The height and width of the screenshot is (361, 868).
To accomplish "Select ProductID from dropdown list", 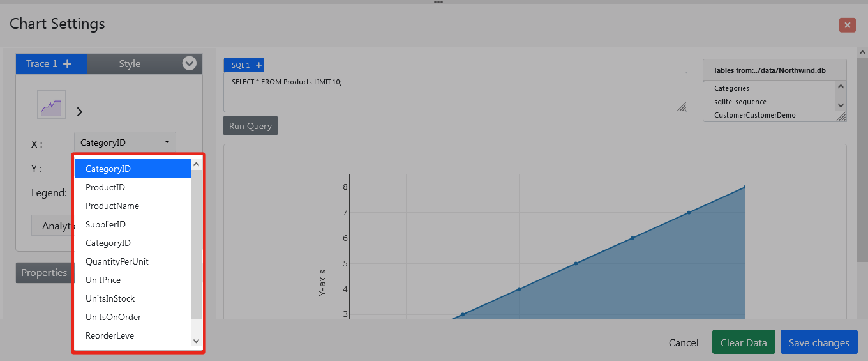I will coord(105,187).
